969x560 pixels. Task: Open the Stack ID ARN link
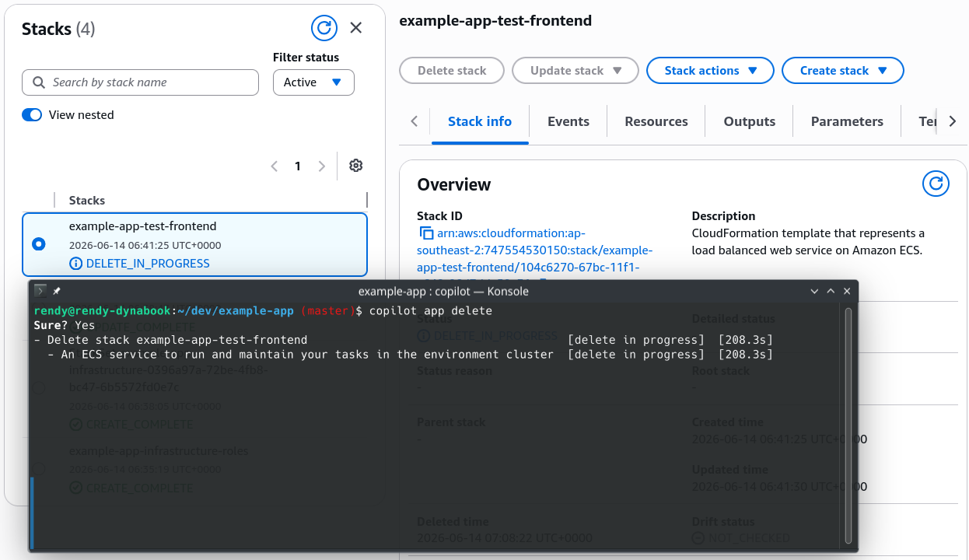(535, 250)
